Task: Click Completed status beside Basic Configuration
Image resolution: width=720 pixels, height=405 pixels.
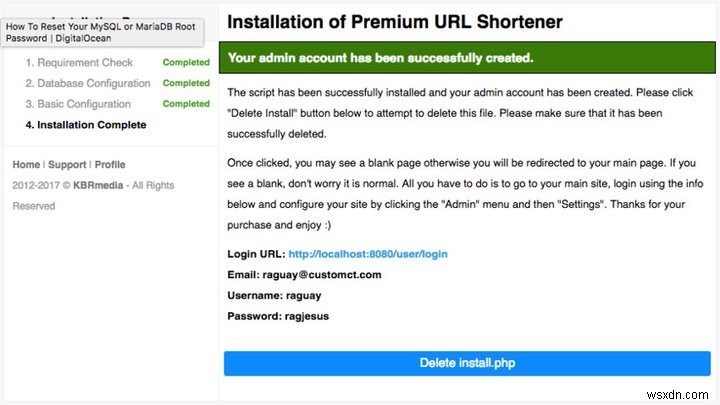Action: pos(186,104)
